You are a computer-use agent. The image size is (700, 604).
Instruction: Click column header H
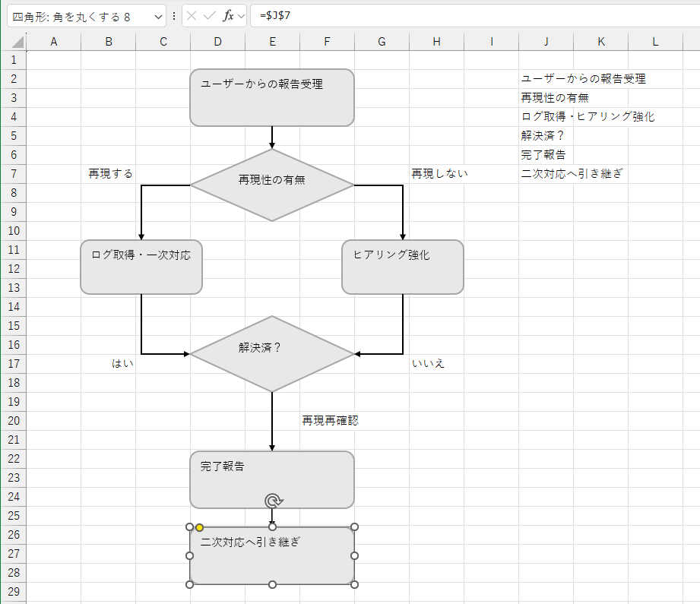[436, 41]
